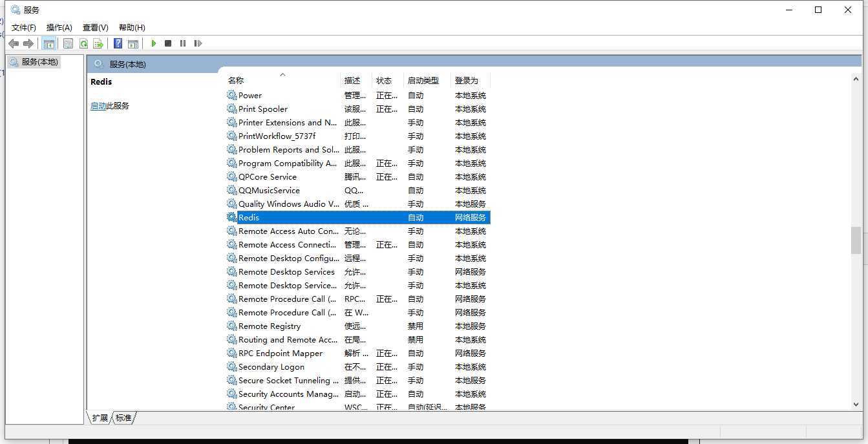The height and width of the screenshot is (444, 868).
Task: Sort by the 状态 column header
Action: pyautogui.click(x=388, y=80)
